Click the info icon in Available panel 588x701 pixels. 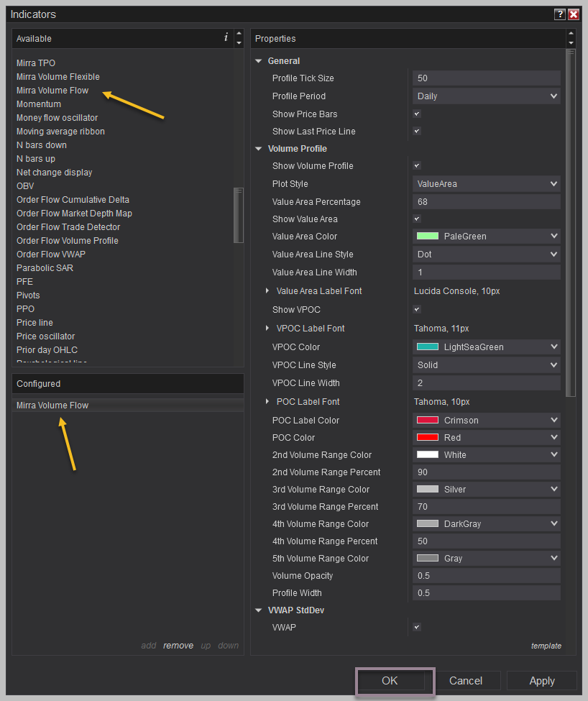point(226,37)
